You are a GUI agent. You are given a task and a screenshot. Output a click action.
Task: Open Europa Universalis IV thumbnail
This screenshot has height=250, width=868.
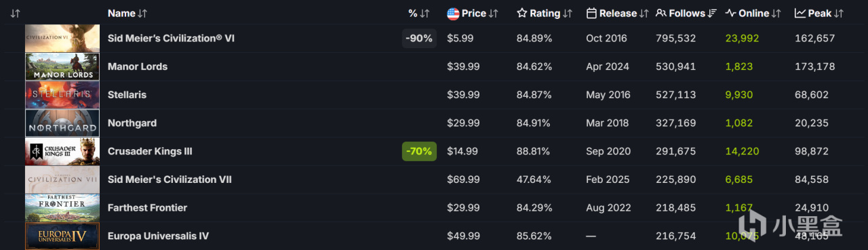[62, 236]
